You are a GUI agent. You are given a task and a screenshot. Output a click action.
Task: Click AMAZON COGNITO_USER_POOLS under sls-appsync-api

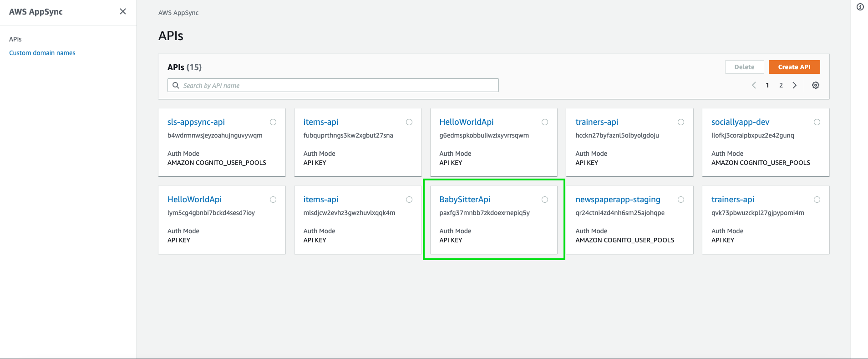217,163
